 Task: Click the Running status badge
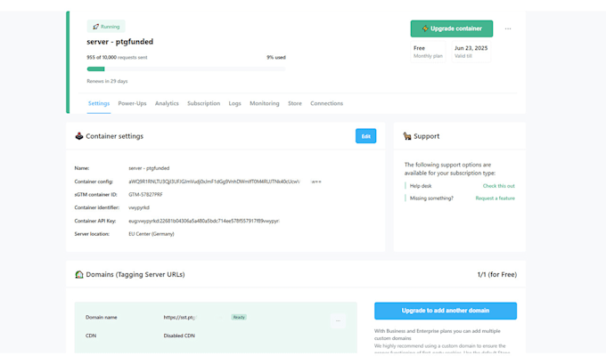[x=106, y=27]
